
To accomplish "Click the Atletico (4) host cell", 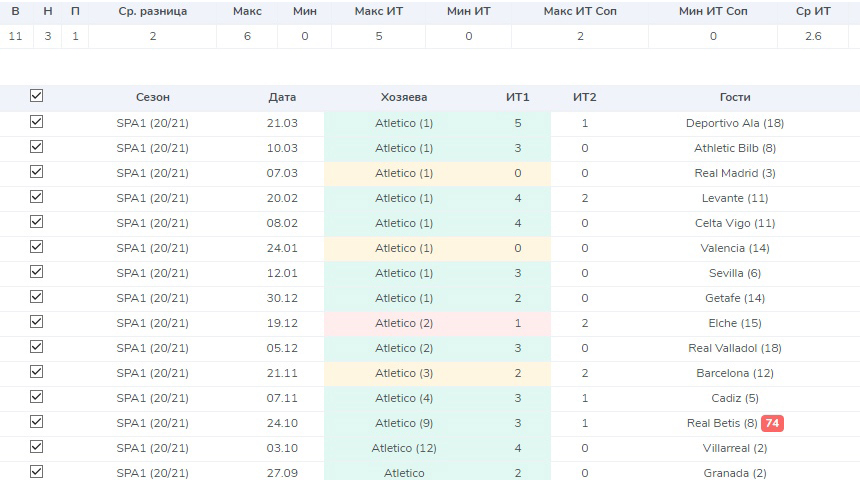I will pos(404,398).
